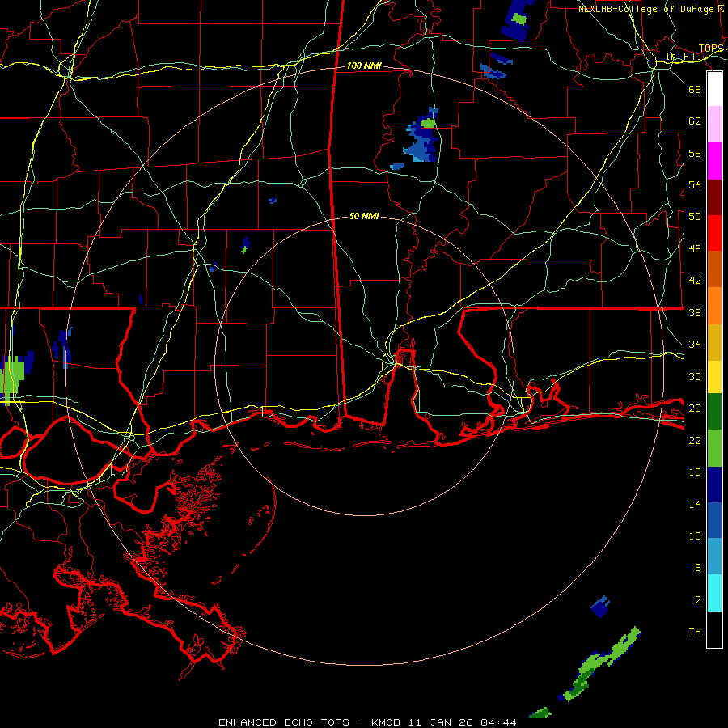Click the legend value 66
Viewport: 728px width, 728px height.
[x=695, y=89]
